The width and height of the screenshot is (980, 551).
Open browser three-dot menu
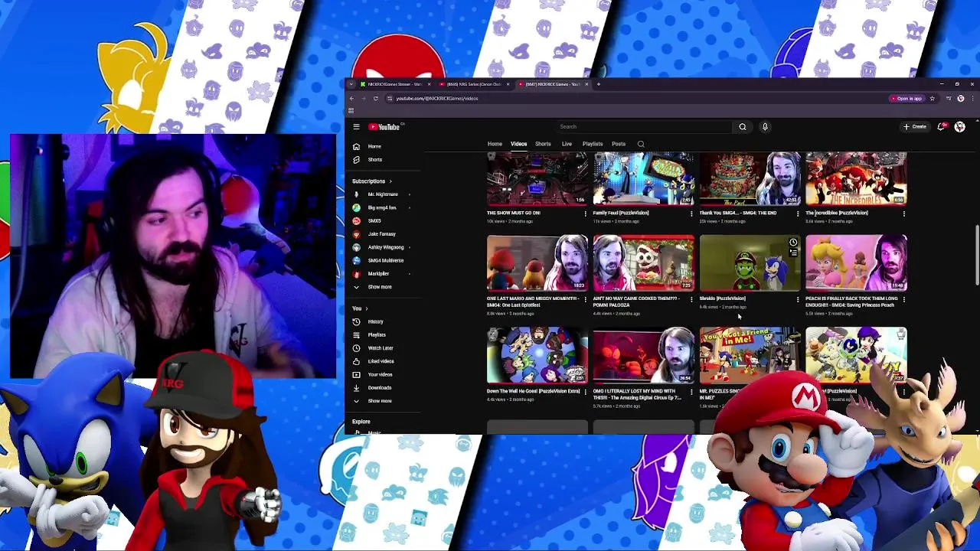[972, 99]
